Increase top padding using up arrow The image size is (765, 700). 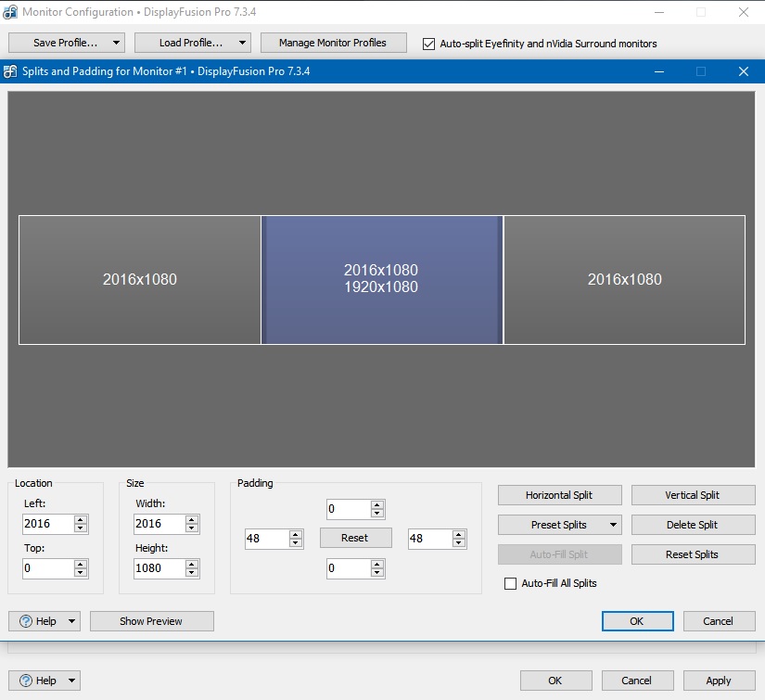click(376, 505)
